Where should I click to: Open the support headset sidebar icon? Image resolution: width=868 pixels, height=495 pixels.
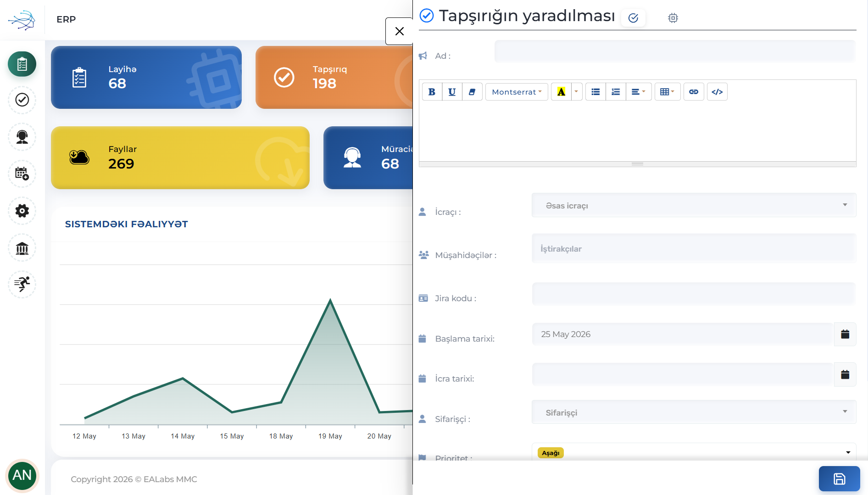pyautogui.click(x=22, y=137)
